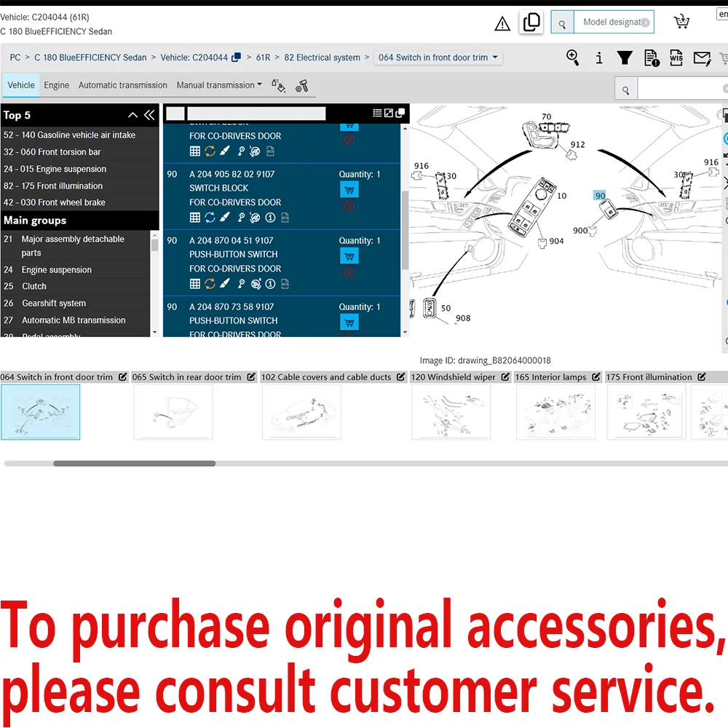Click key icon for A 204 870 04 51 9107

[x=241, y=284]
